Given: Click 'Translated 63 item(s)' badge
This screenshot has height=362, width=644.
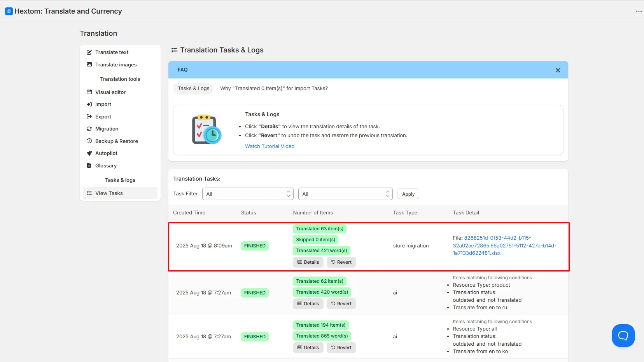Looking at the screenshot, I should pos(320,229).
